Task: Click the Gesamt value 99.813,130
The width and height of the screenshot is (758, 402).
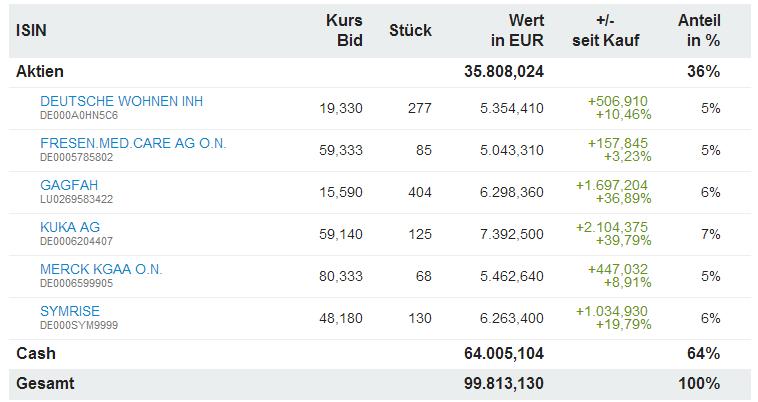Action: coord(504,383)
